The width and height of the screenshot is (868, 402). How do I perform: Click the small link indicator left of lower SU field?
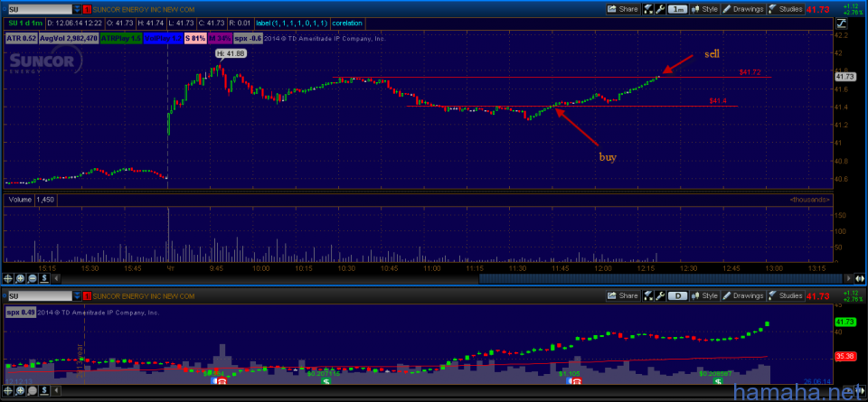[5, 295]
